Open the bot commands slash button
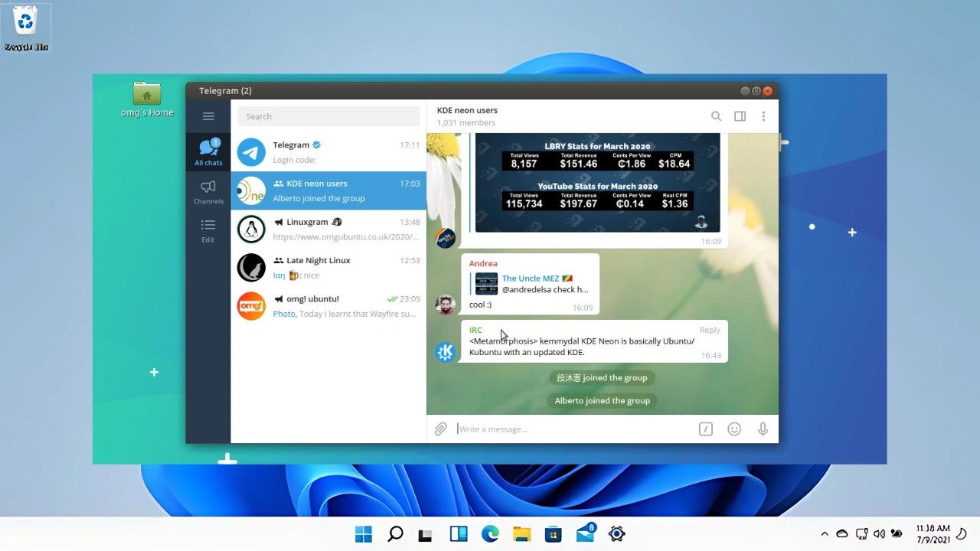 [706, 429]
